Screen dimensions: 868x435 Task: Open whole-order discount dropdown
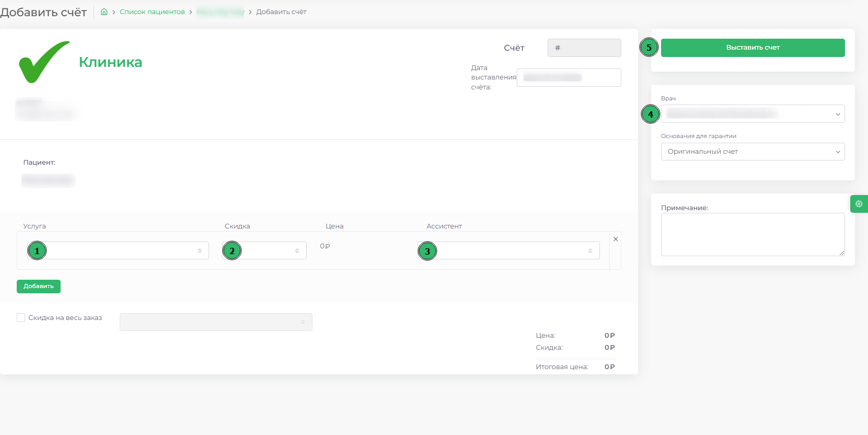(216, 322)
